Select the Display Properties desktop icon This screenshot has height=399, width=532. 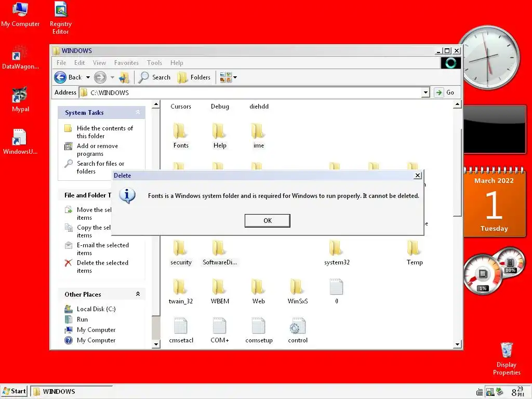click(x=506, y=358)
